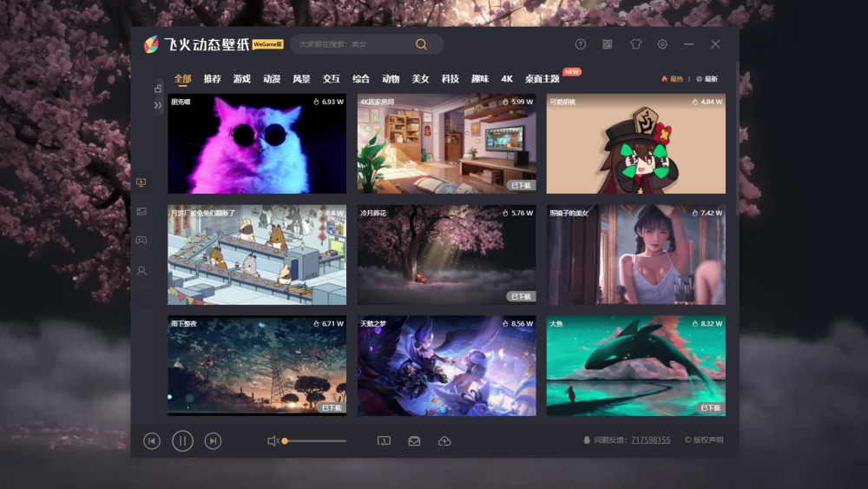Open the QR code icon
Screen dimensions: 868x489
point(608,44)
